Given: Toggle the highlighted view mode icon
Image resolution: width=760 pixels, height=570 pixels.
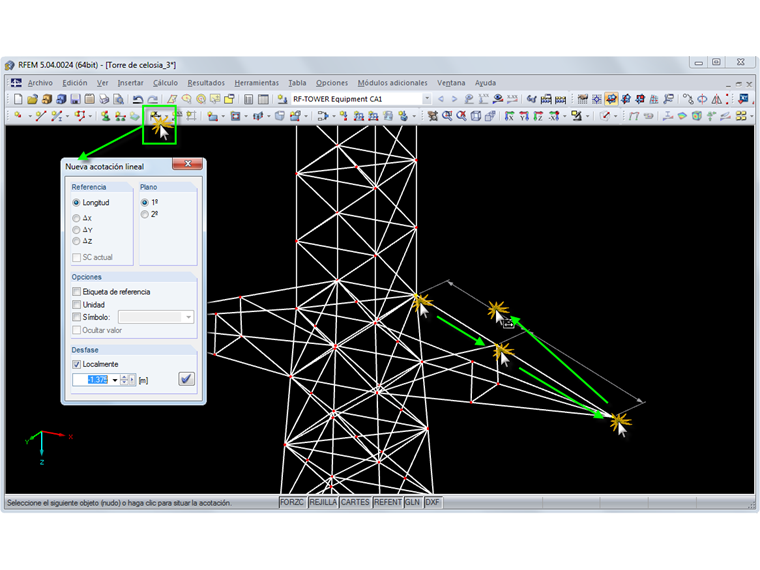Looking at the screenshot, I should [611, 99].
